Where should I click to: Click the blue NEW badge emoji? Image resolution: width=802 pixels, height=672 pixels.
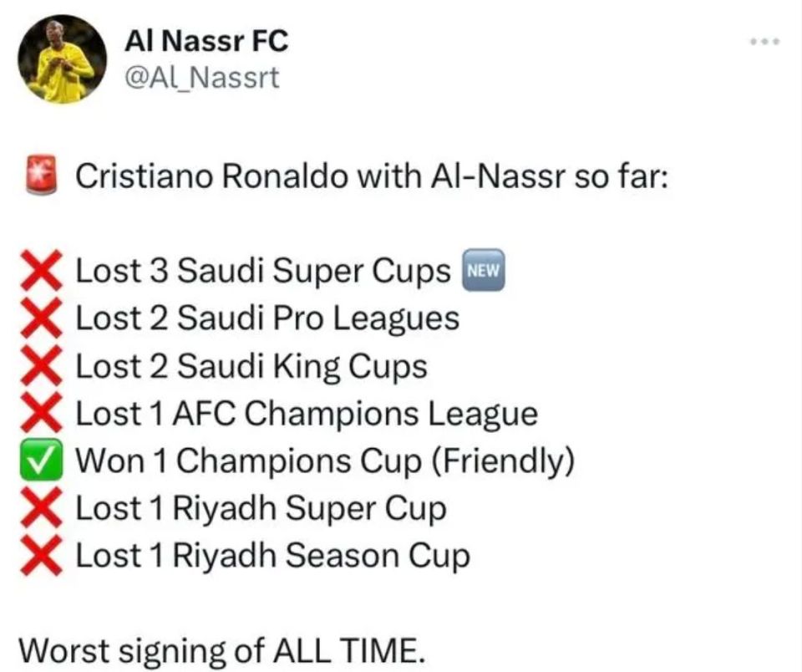point(484,270)
